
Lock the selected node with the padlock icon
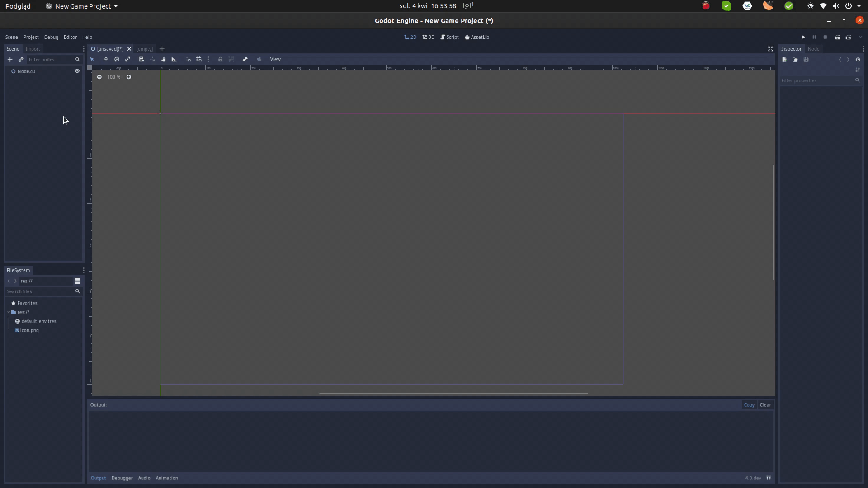click(220, 59)
